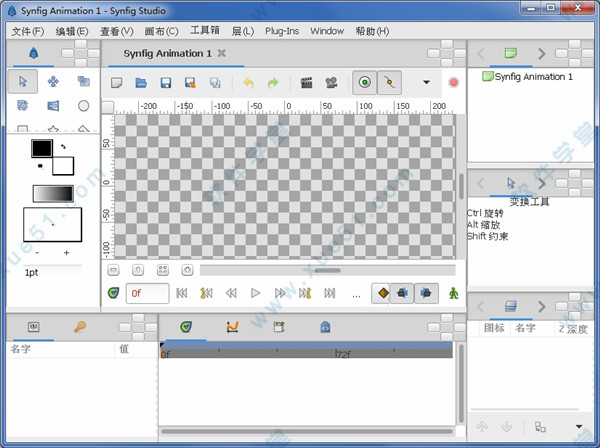Click zoom in icon below canvas
This screenshot has width=600, height=448.
138,270
